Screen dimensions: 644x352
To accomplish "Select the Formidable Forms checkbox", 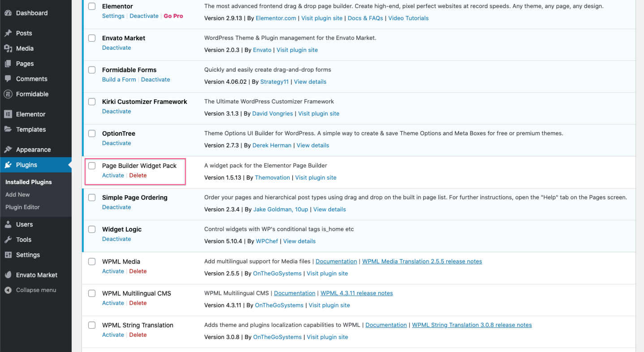I will 92,70.
